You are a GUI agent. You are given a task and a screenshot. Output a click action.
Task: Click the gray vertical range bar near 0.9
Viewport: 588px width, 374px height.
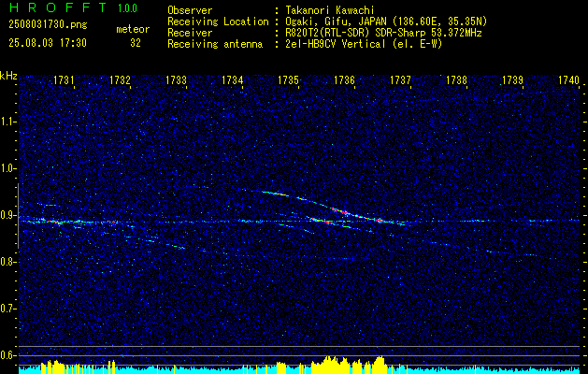pos(18,216)
